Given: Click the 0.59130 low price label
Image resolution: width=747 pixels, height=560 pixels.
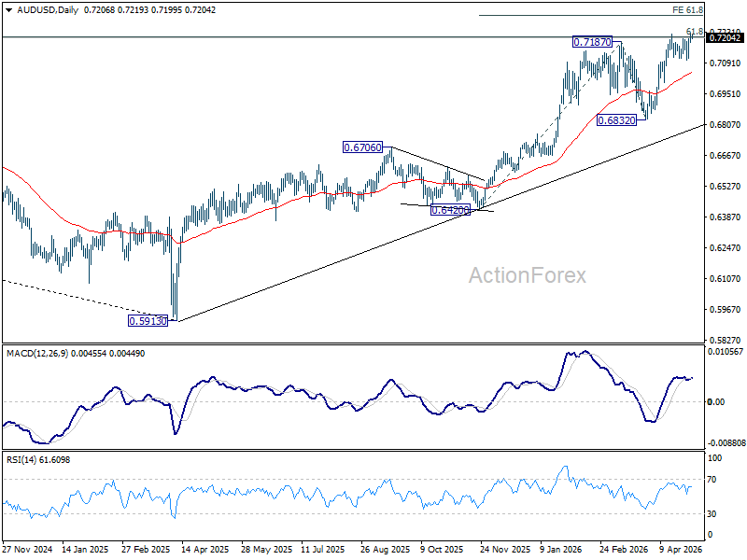Looking at the screenshot, I should click(x=148, y=321).
